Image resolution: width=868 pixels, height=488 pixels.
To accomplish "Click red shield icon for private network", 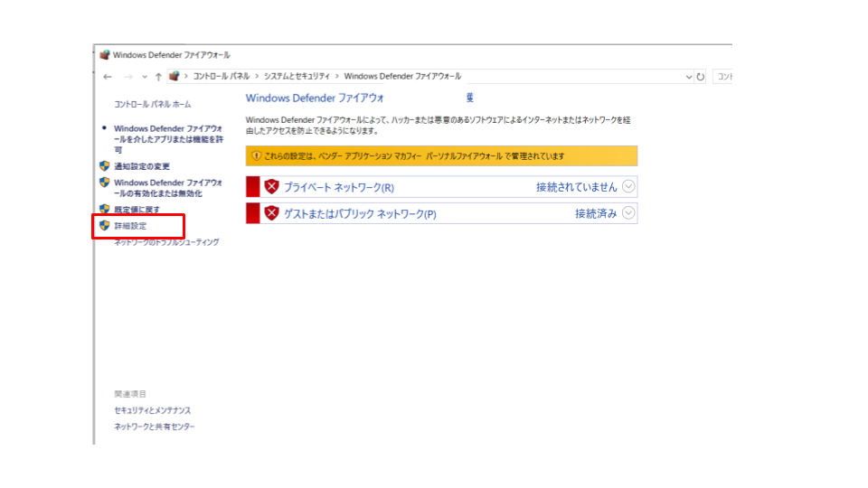I will coord(271,186).
